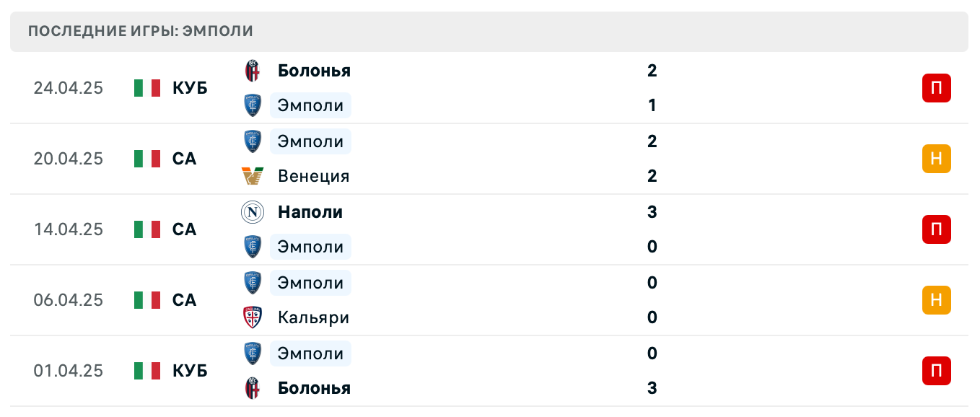Open Наполи team link
The image size is (980, 417).
[x=310, y=212]
